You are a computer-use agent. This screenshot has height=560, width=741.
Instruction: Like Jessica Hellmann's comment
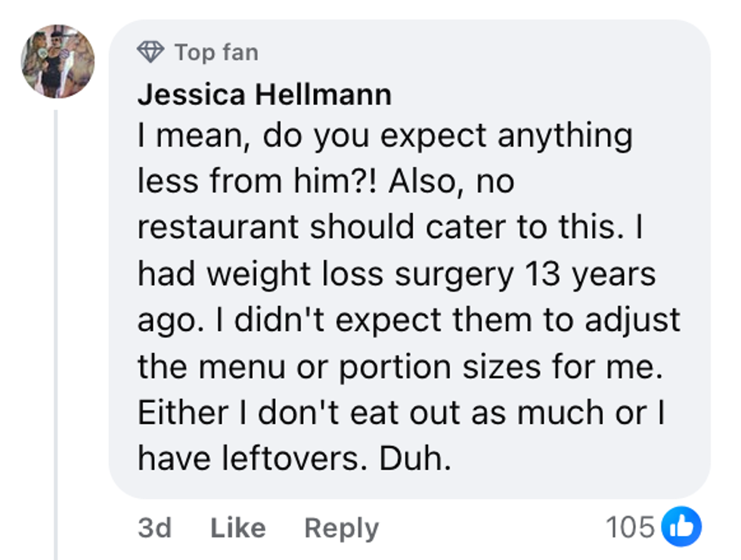click(x=238, y=528)
